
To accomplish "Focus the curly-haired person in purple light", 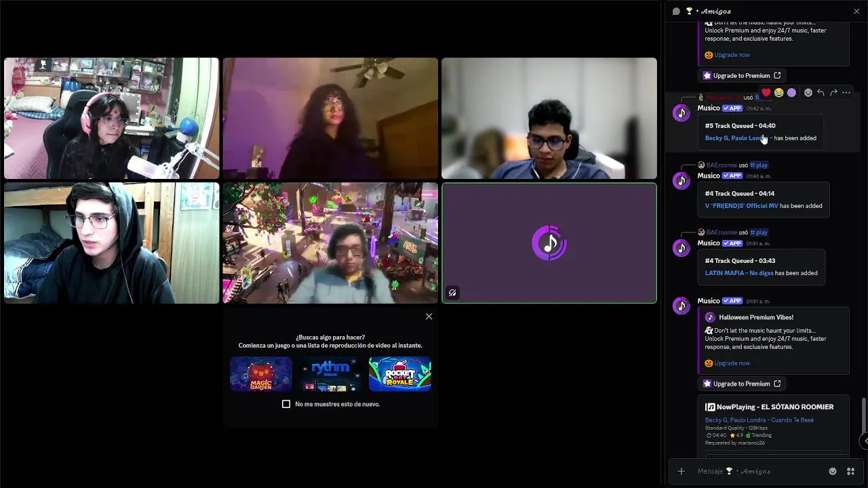I will point(330,119).
